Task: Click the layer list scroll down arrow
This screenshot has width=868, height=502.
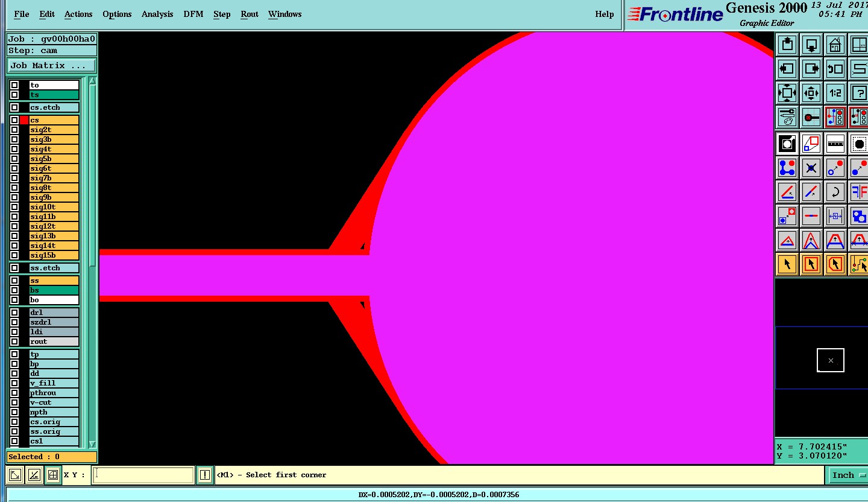Action: point(92,444)
